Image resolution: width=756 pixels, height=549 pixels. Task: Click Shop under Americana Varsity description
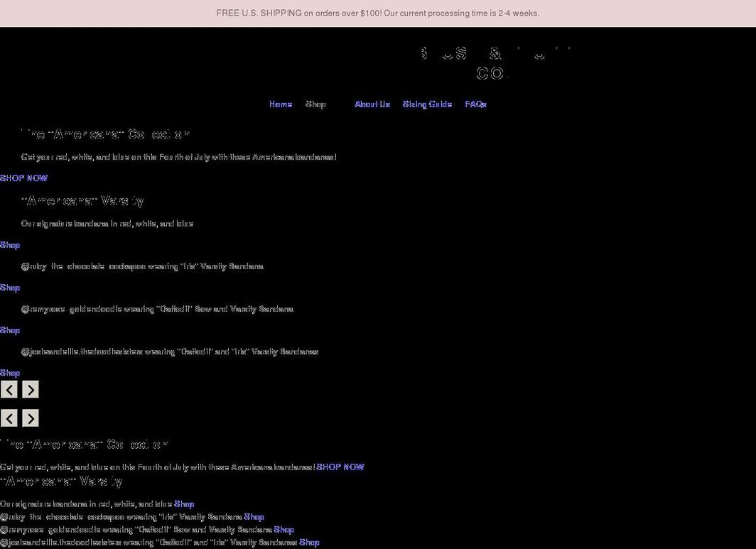(10, 244)
